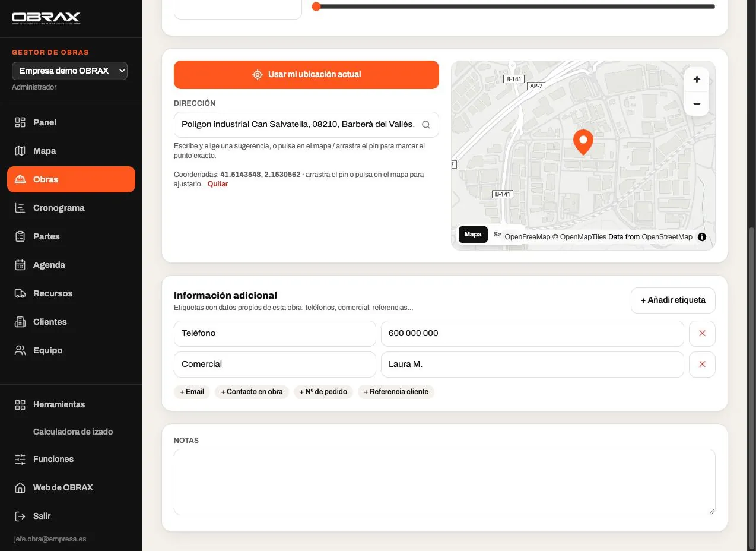This screenshot has width=756, height=551.
Task: Click the OBRAX logo
Action: [46, 18]
